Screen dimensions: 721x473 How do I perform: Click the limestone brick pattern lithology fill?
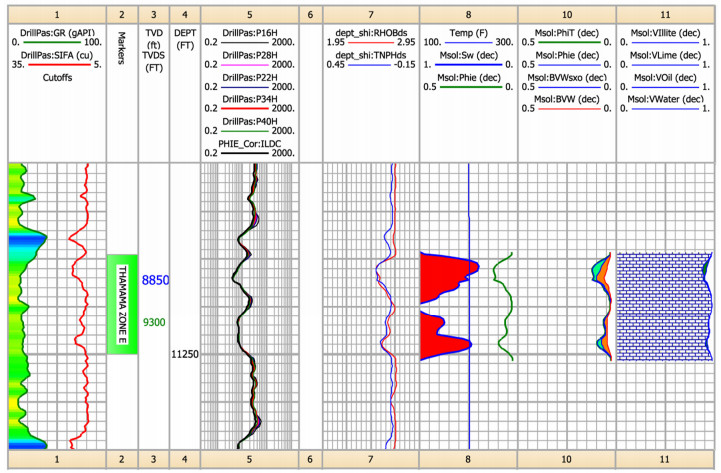pos(660,305)
